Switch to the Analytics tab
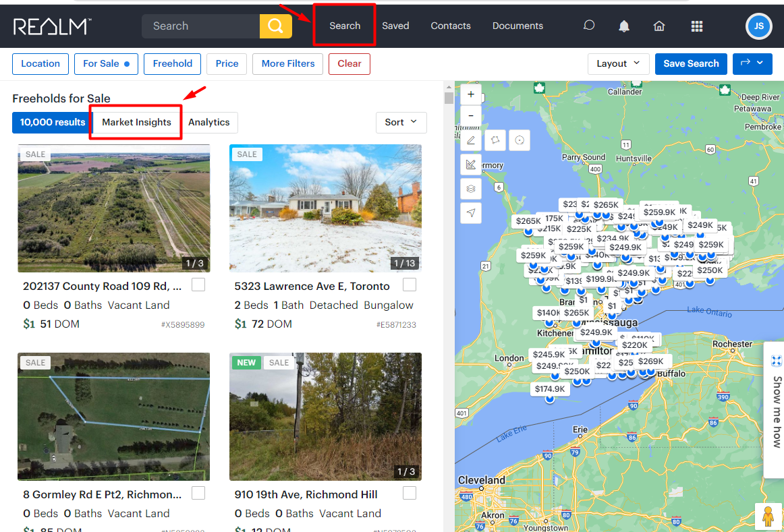 [x=209, y=123]
